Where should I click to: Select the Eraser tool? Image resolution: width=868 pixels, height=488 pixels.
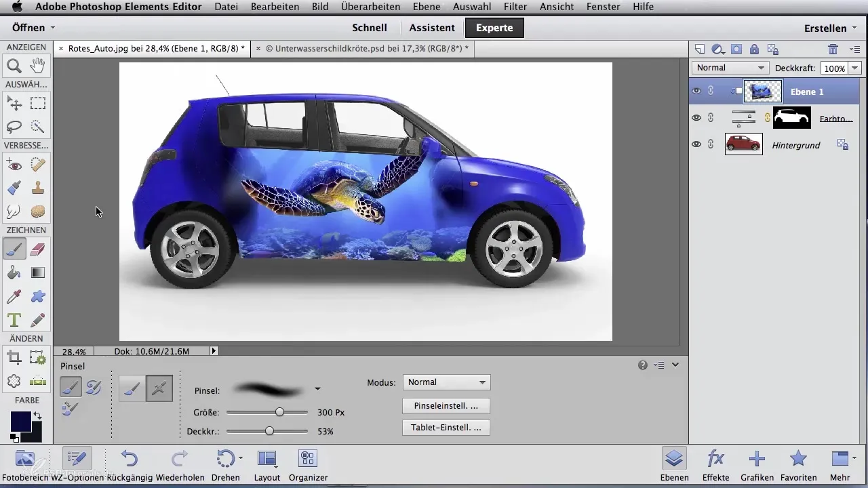pos(38,249)
